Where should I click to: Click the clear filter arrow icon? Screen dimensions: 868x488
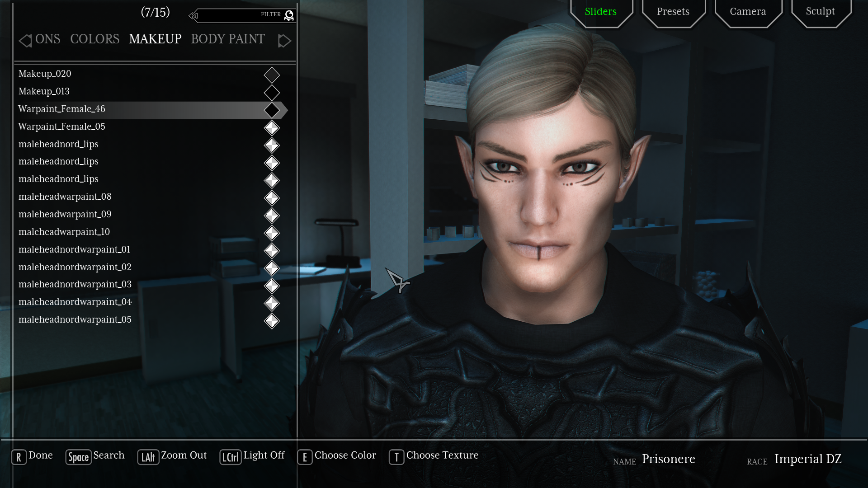(x=193, y=16)
